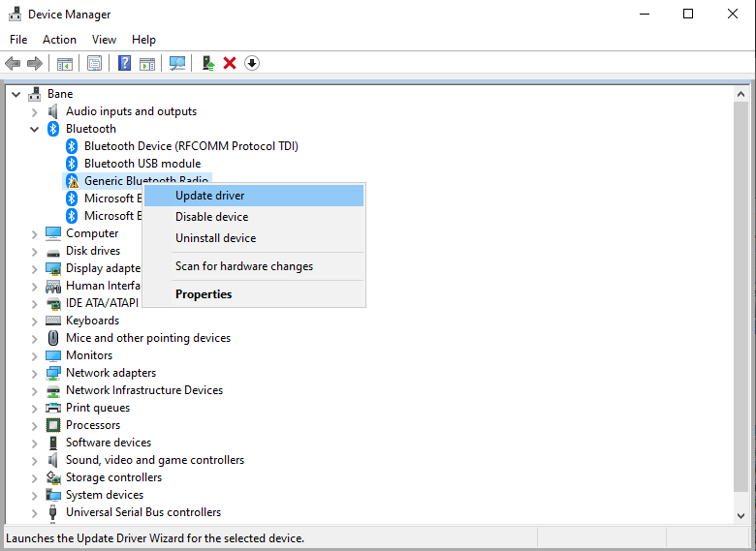Image resolution: width=756 pixels, height=551 pixels.
Task: Click the vertical scrollbar thumb
Action: [741, 296]
